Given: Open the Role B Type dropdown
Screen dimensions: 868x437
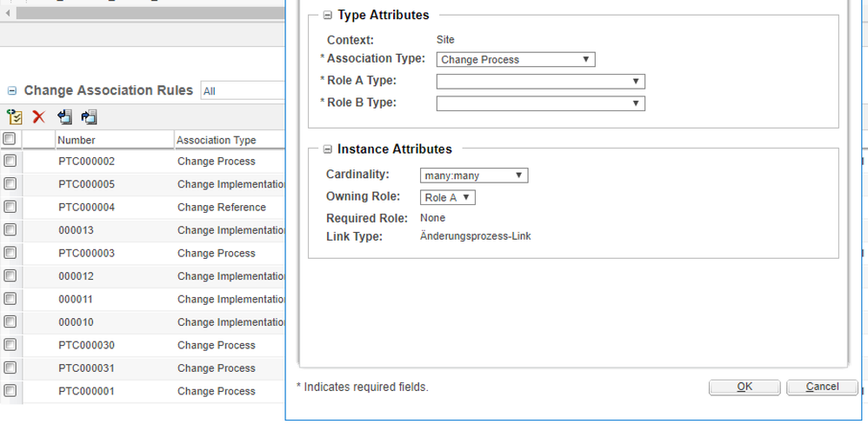Looking at the screenshot, I should pyautogui.click(x=540, y=103).
